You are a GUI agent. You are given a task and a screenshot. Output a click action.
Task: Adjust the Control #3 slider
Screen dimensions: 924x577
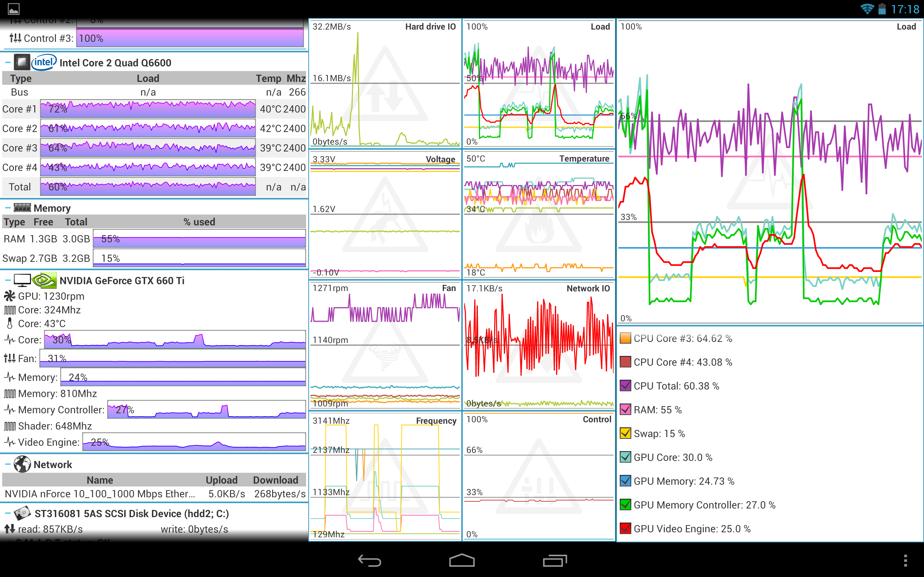pos(191,38)
